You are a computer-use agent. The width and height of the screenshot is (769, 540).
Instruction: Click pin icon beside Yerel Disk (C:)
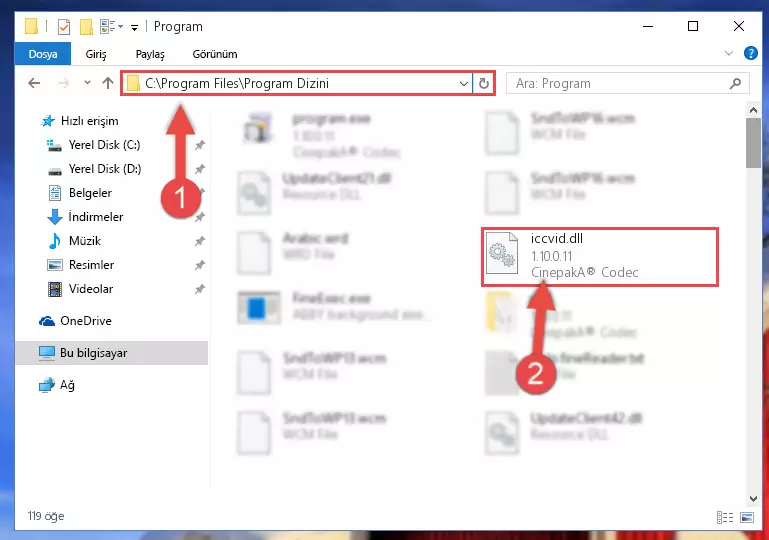pyautogui.click(x=200, y=145)
